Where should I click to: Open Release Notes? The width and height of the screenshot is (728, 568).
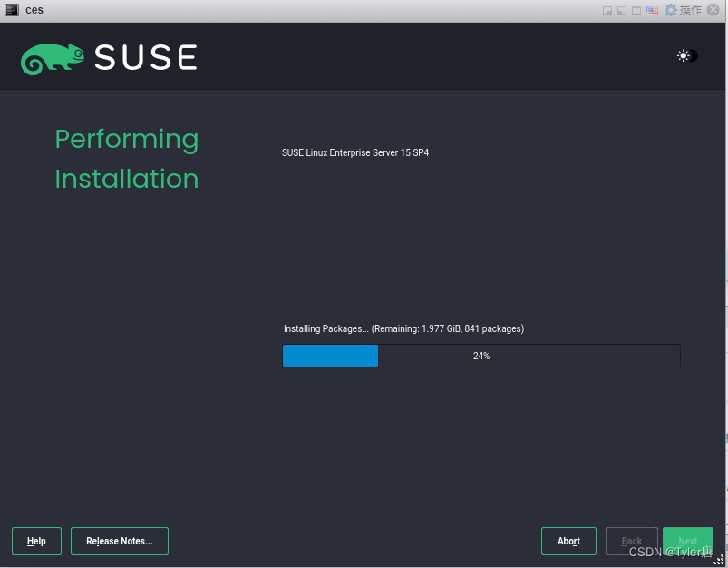point(119,541)
